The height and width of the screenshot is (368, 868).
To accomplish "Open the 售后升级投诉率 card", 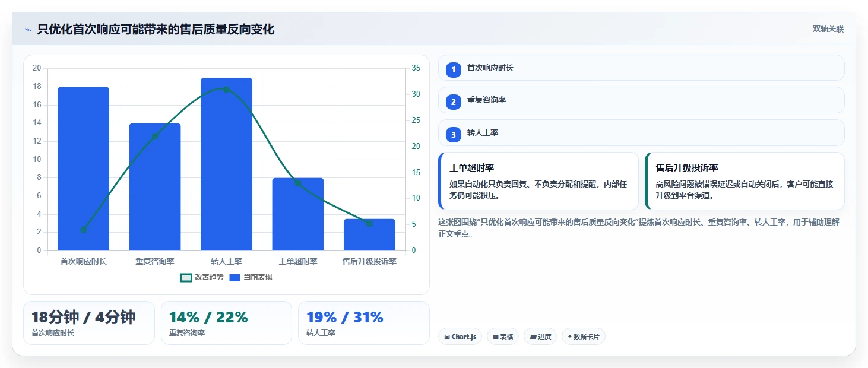I will [745, 181].
